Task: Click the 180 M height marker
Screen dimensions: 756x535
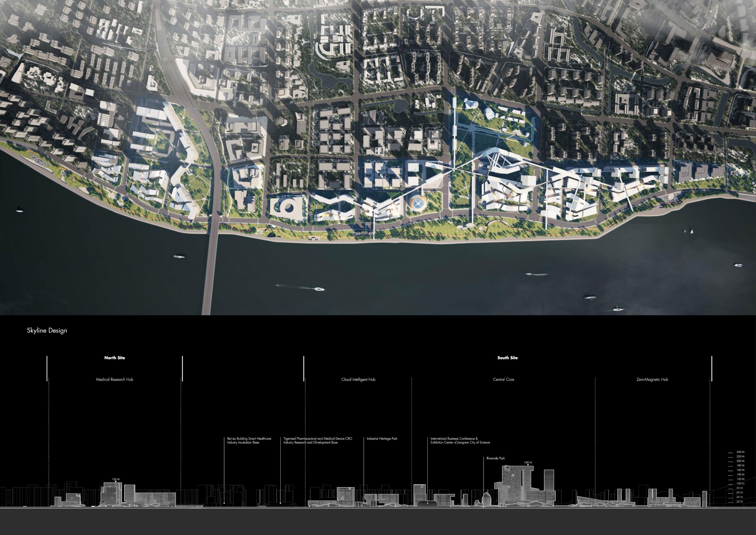Action: pos(528,463)
